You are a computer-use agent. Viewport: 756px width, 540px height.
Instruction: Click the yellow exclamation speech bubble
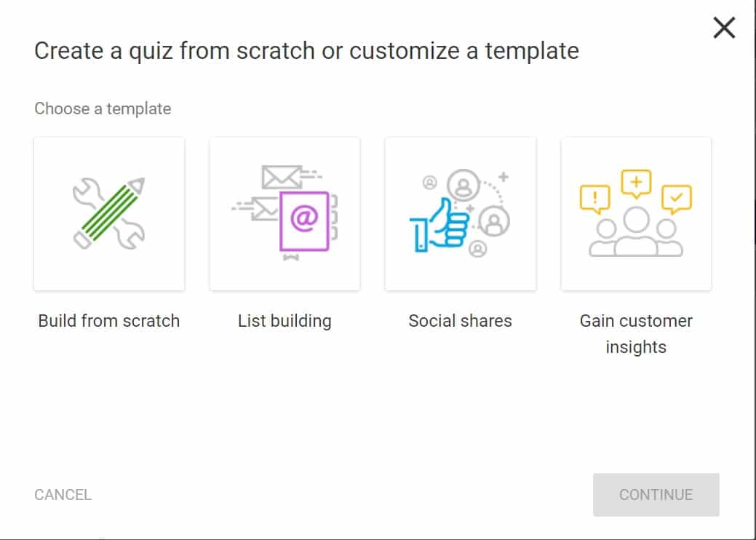pos(594,199)
